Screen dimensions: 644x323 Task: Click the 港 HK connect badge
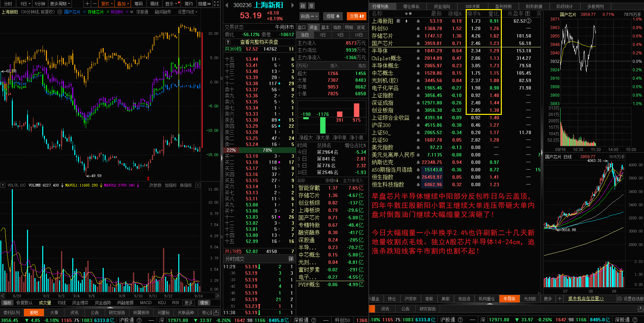tap(311, 6)
